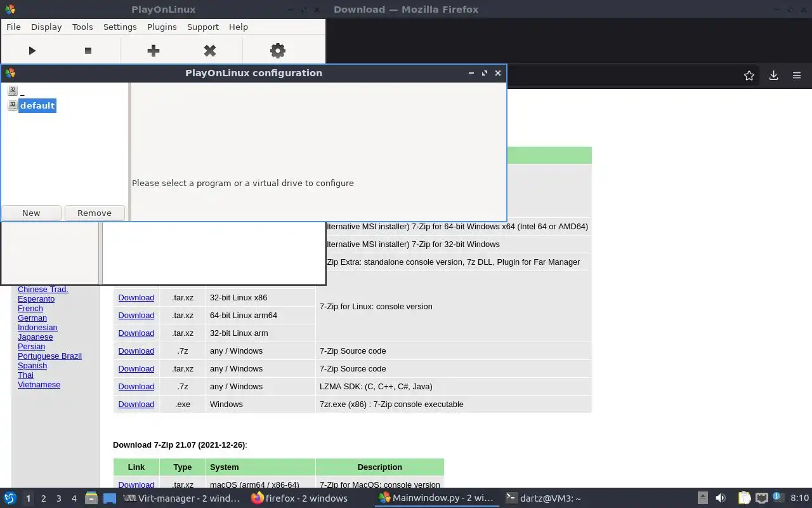Click the Install plus icon in PlayOnLinux toolbar
The image size is (812, 508).
coord(153,50)
